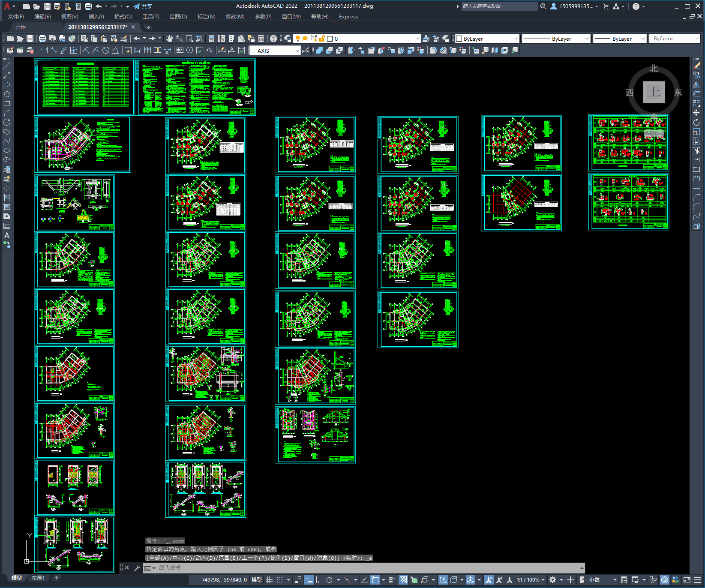Select the Diameter dimension tool
705x588 pixels.
(106, 50)
